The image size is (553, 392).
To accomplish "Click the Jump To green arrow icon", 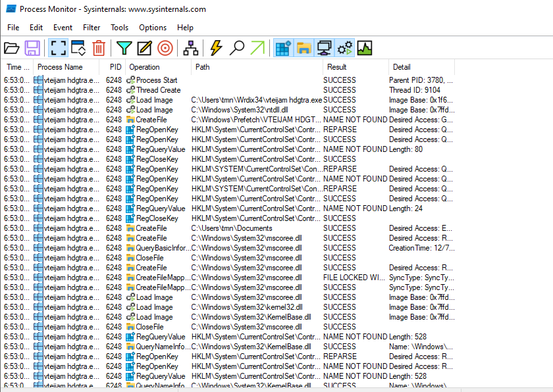I will pos(257,48).
